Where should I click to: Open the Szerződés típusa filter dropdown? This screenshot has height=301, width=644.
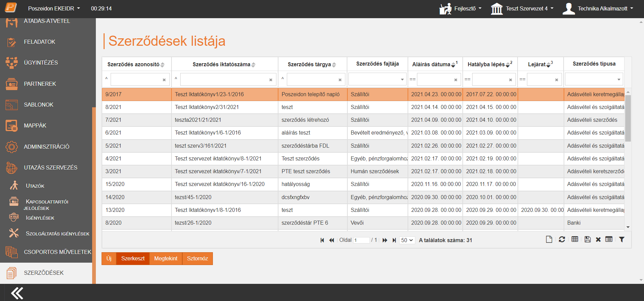point(594,79)
